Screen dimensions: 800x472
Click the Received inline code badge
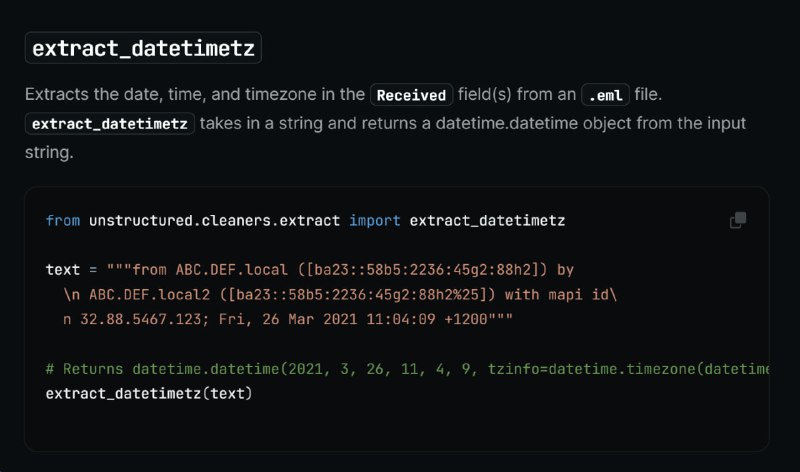tap(411, 95)
